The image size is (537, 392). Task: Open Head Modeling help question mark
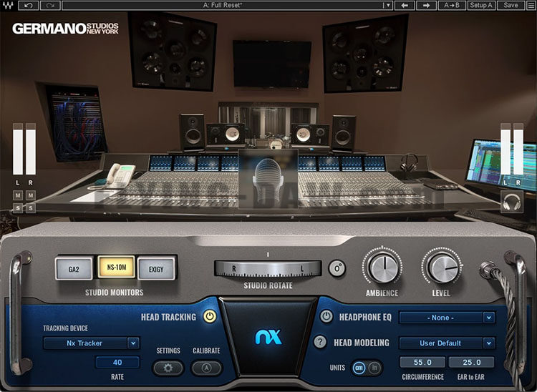pyautogui.click(x=320, y=342)
